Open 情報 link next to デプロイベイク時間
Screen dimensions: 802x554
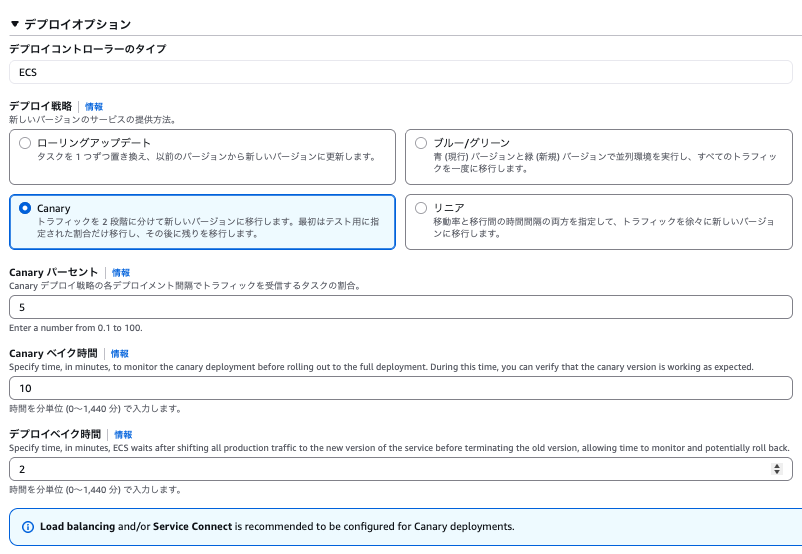click(x=123, y=435)
